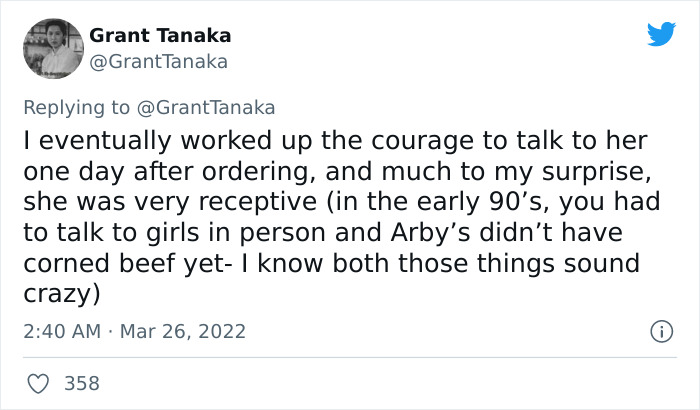The height and width of the screenshot is (410, 700).
Task: Click the Twitter bird logo
Action: (x=661, y=35)
